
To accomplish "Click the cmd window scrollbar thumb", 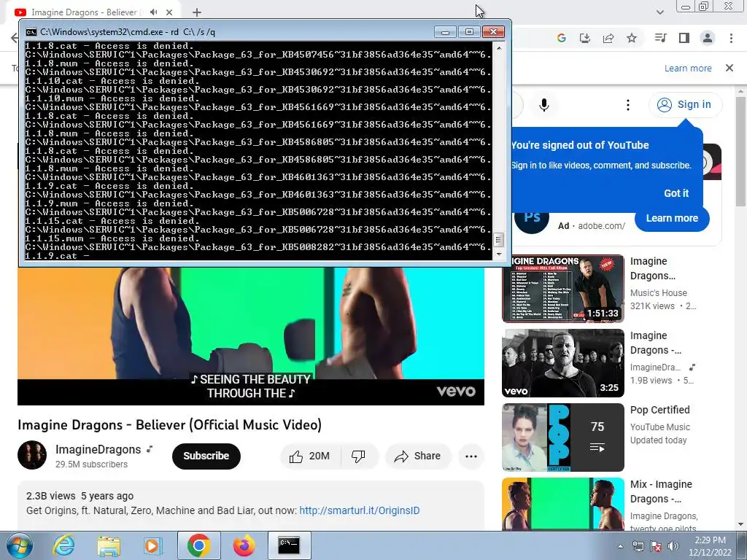I will (x=498, y=239).
